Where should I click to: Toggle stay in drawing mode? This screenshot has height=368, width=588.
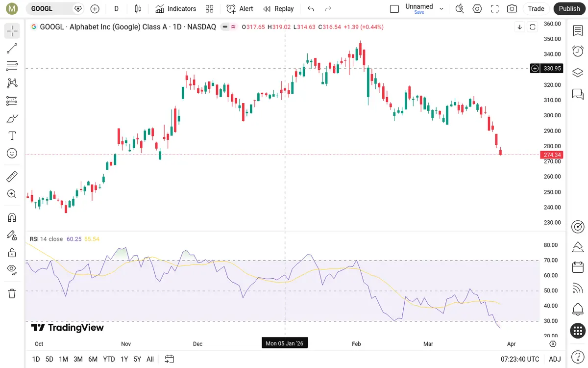tap(12, 235)
